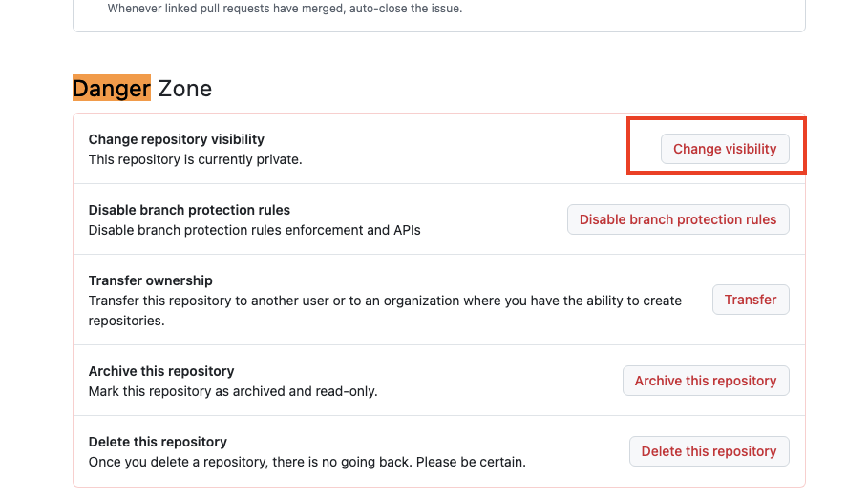868x498 pixels.
Task: Click the Change visibility button
Action: (725, 149)
